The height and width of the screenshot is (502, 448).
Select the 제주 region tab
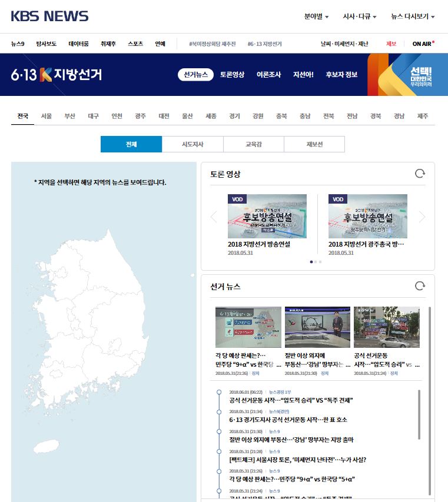[423, 116]
